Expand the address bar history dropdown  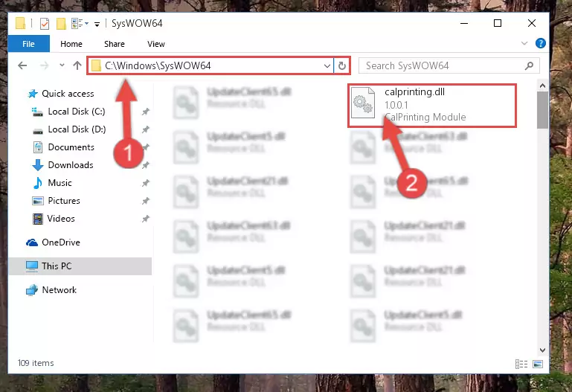point(327,66)
